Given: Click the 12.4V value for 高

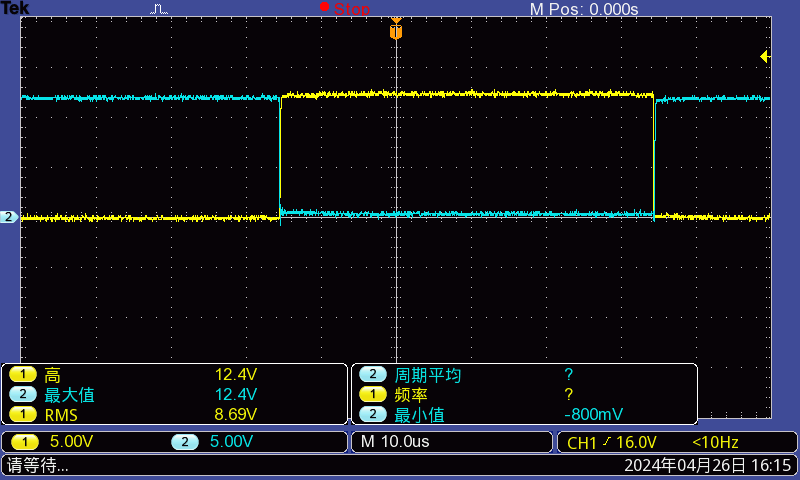Looking at the screenshot, I should pos(236,375).
